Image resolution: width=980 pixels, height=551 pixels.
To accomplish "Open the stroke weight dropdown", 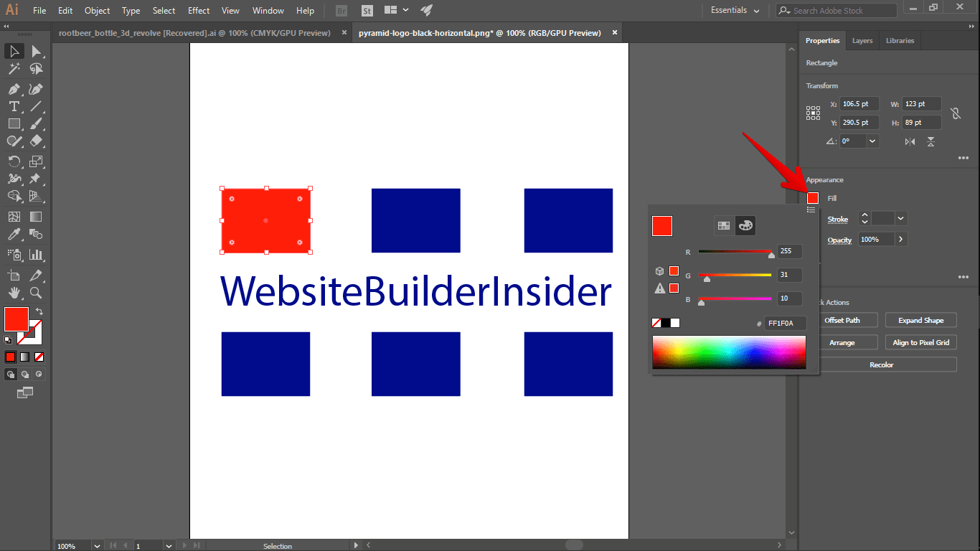I will (x=901, y=219).
